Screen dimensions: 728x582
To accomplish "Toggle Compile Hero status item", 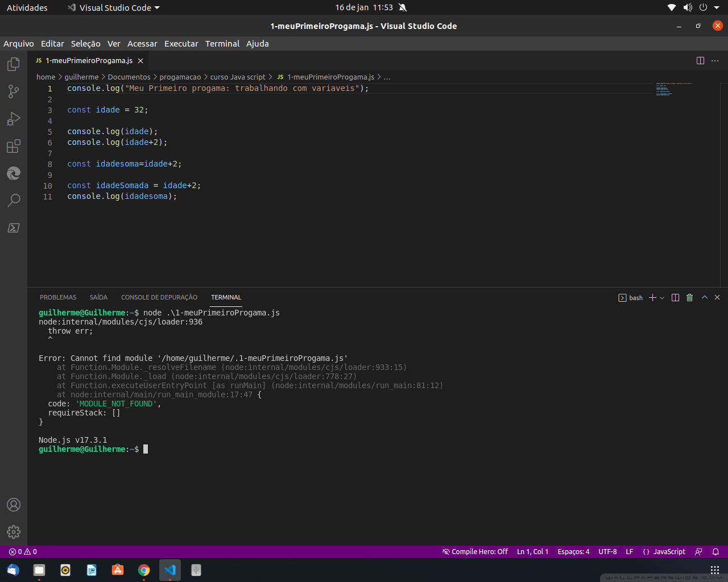I will click(x=475, y=552).
